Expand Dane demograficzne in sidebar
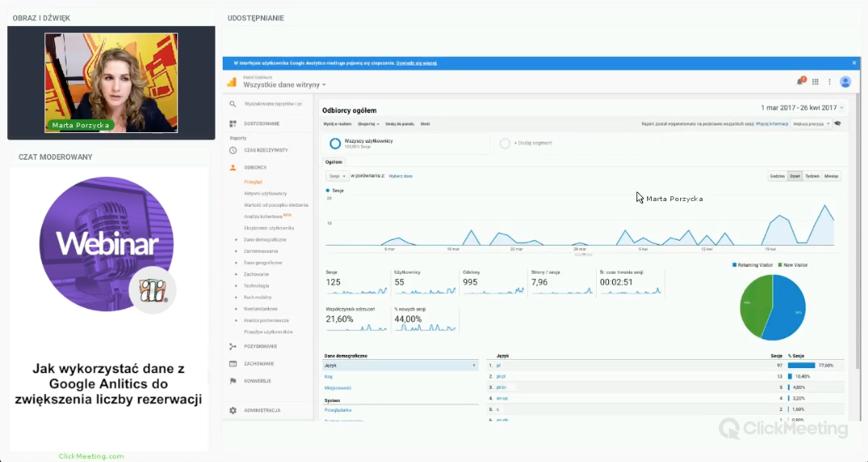 point(264,240)
